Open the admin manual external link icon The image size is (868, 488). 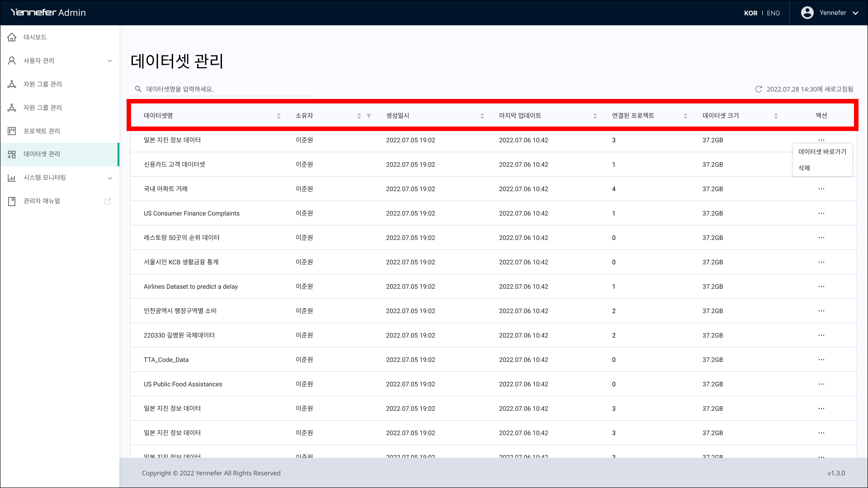[x=108, y=201]
